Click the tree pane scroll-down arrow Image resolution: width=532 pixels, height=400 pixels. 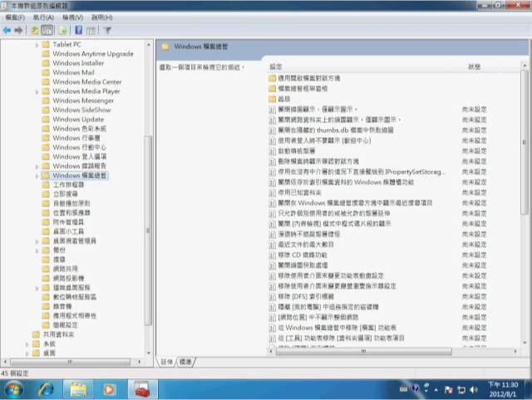[x=149, y=353]
